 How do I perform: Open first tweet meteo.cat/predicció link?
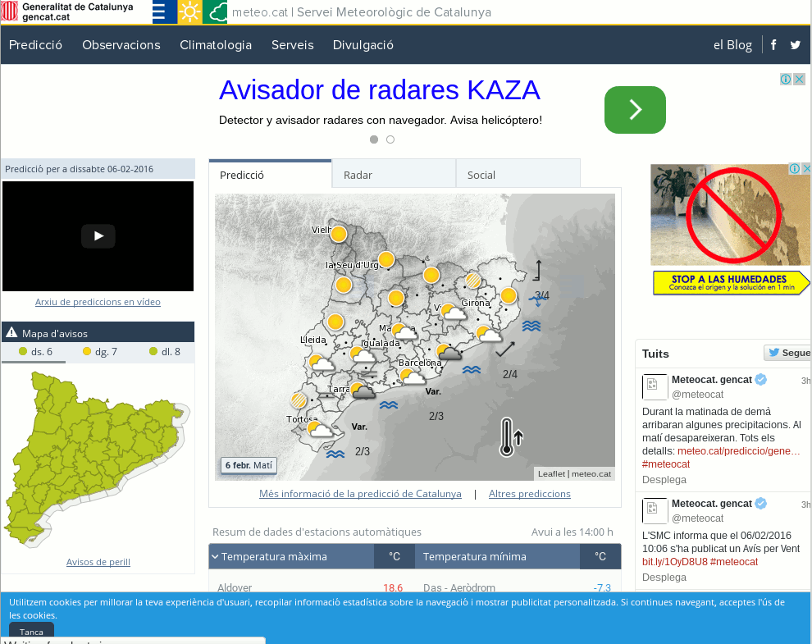[738, 450]
